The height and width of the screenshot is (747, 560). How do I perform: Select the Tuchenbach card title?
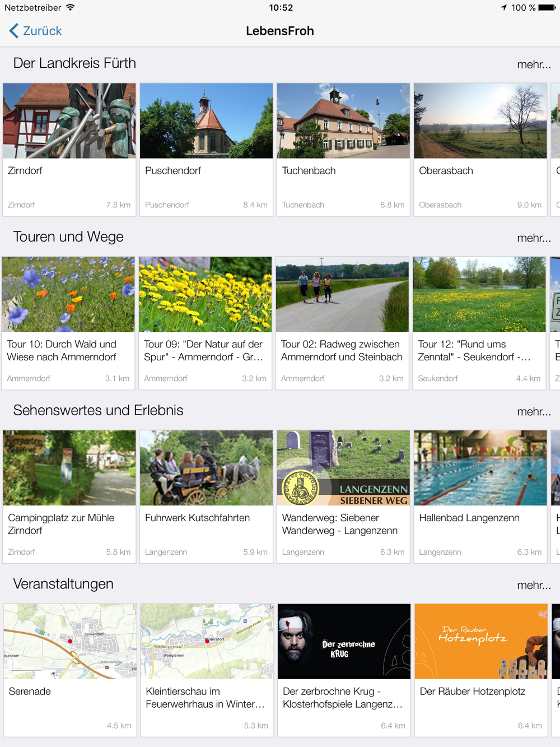tap(309, 171)
